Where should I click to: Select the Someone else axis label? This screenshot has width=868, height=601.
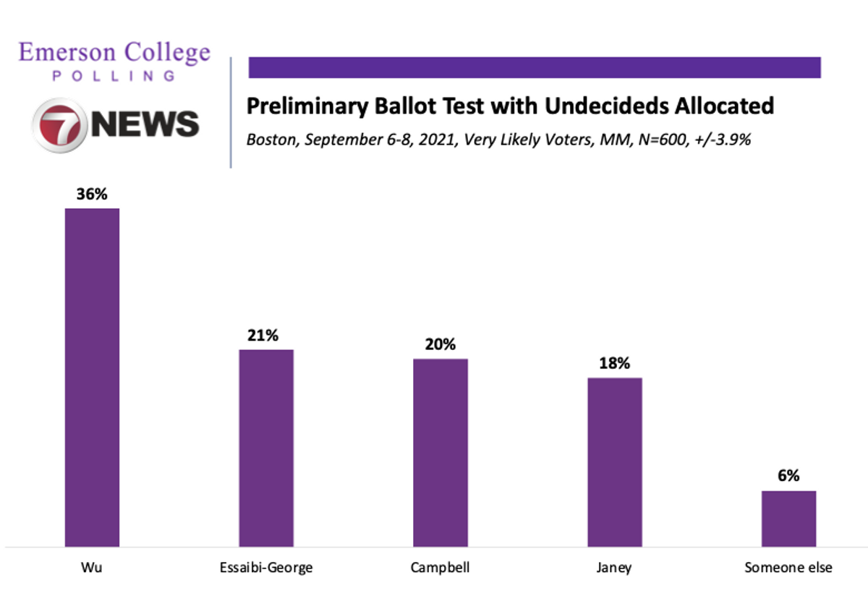[788, 568]
